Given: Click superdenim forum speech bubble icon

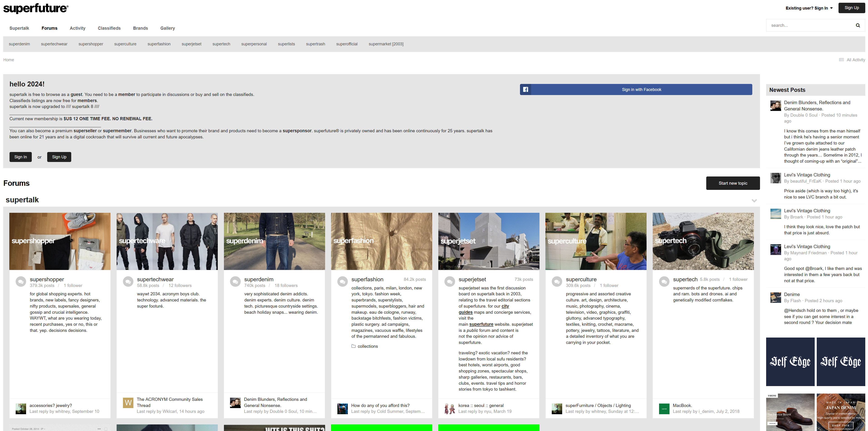Looking at the screenshot, I should pos(235,282).
